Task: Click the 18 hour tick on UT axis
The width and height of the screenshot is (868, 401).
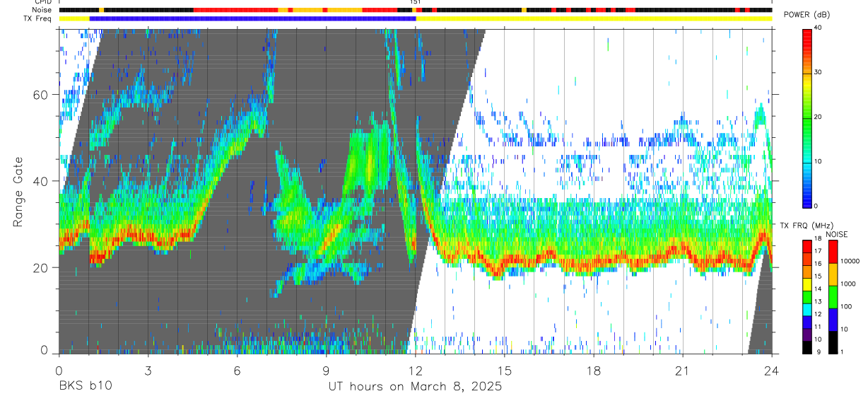Action: tap(594, 370)
